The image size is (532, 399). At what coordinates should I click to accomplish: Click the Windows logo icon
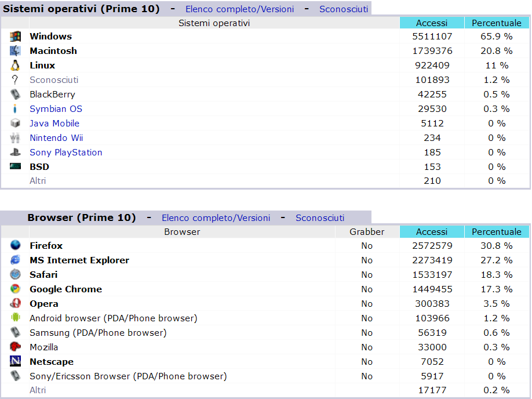tap(15, 37)
